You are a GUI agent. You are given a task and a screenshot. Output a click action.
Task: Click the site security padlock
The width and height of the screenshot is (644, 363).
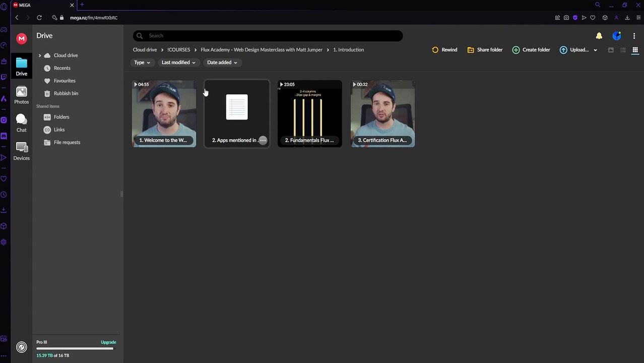61,18
